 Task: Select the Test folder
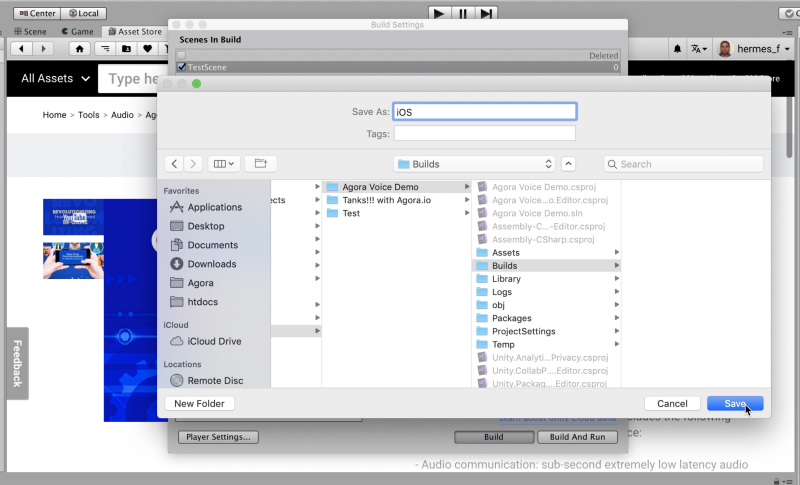(x=397, y=213)
